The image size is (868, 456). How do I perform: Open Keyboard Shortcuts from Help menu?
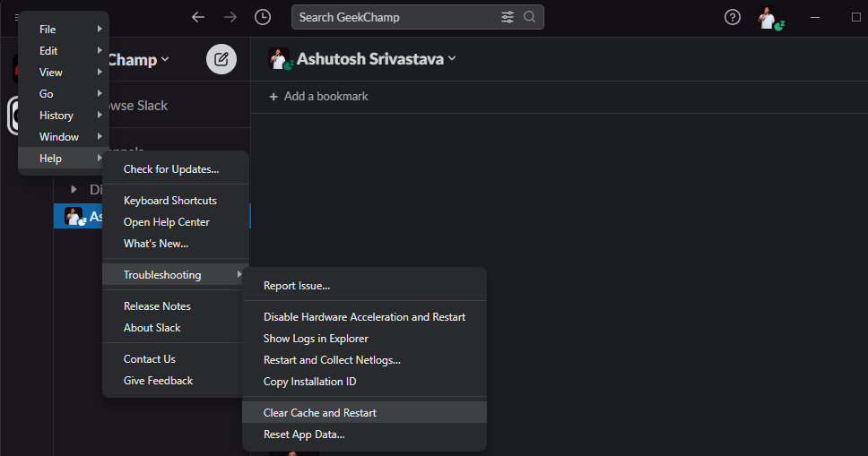(x=170, y=201)
